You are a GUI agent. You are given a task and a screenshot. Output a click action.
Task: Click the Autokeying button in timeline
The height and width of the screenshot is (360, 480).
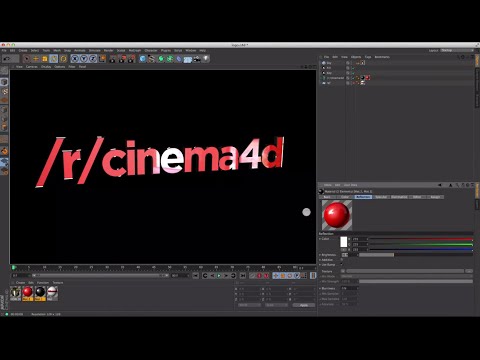(x=266, y=276)
